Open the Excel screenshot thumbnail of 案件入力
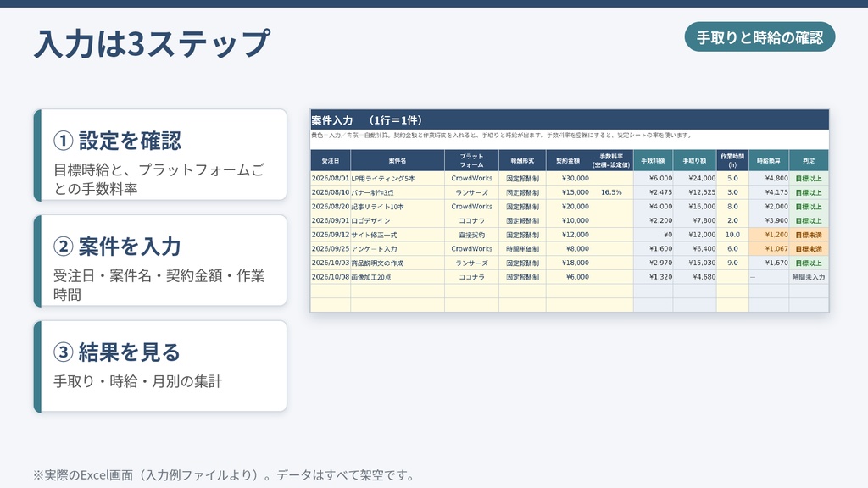 (570, 211)
